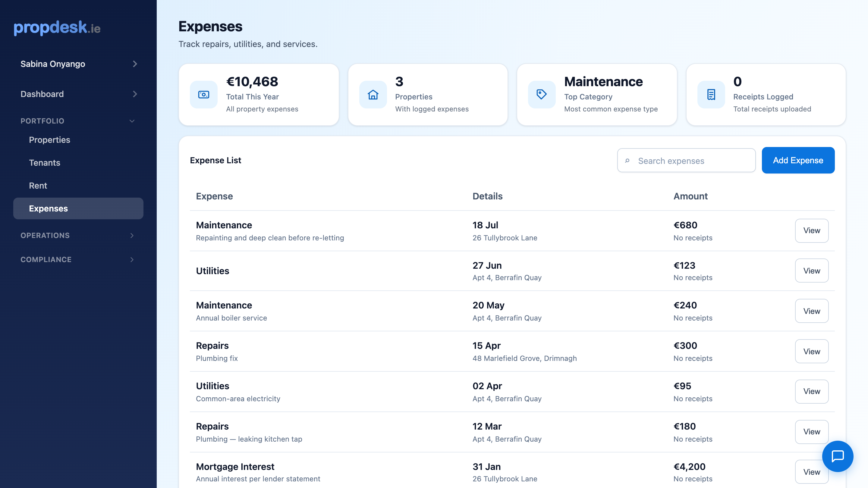Click the 'Receipts Logged' label

coord(763,97)
